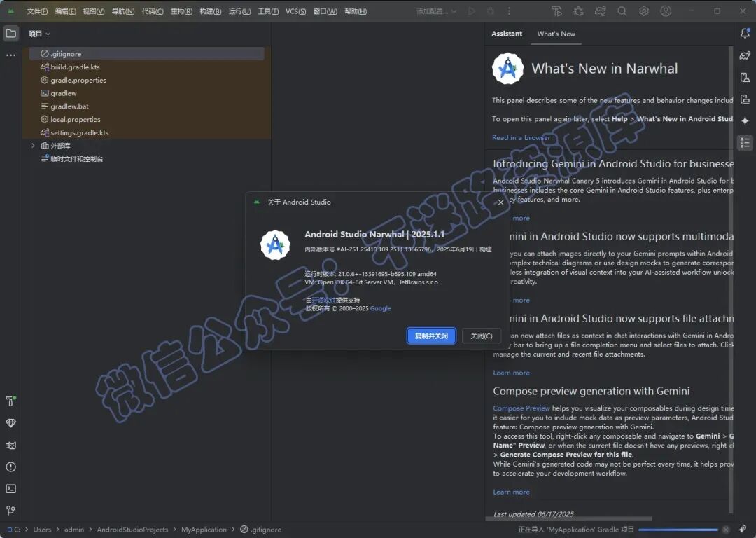756x538 pixels.
Task: Open the 重构(R) menu
Action: tap(181, 11)
